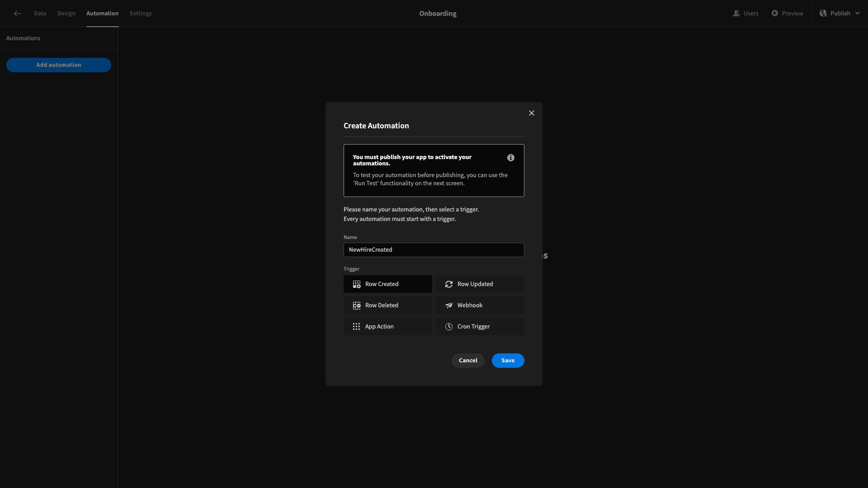
Task: Switch to the Settings tab
Action: 140,13
